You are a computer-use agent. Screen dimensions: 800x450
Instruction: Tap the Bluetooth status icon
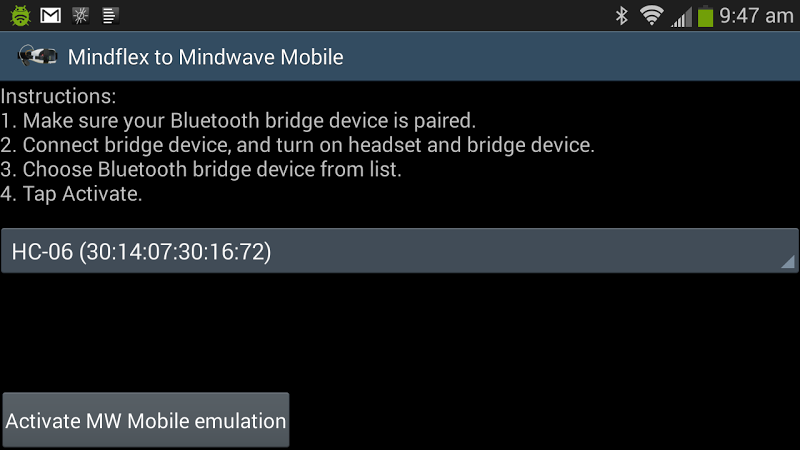pos(621,16)
